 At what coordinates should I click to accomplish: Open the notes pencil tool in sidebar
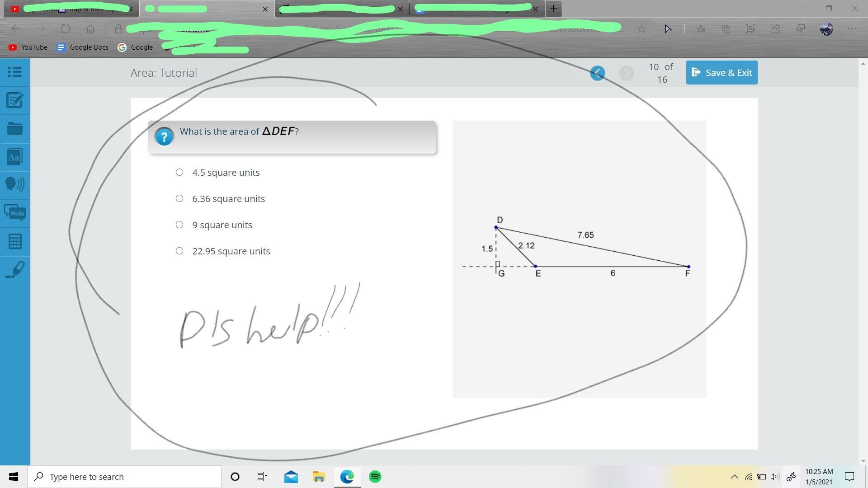pyautogui.click(x=14, y=100)
